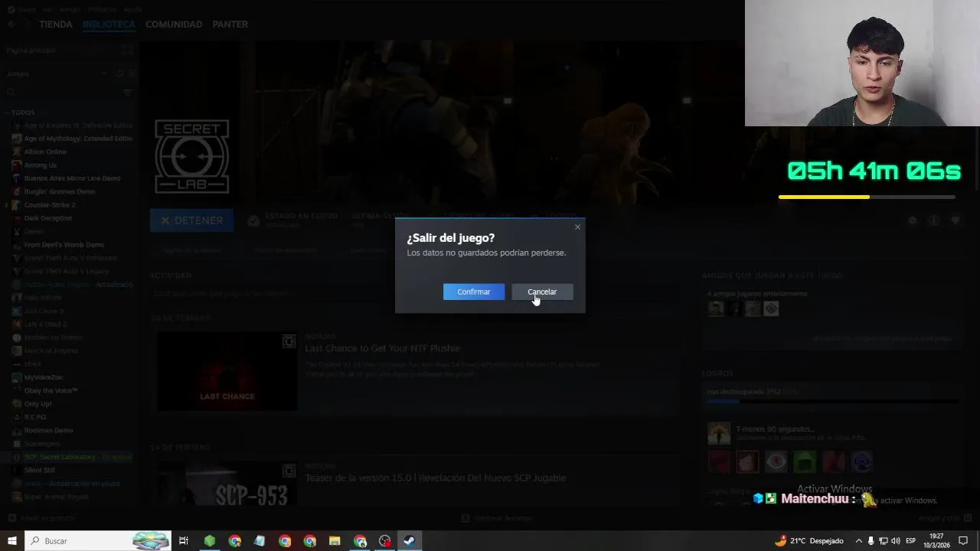This screenshot has height=551, width=980.
Task: Open the COMUNIDAD tab
Action: click(174, 24)
